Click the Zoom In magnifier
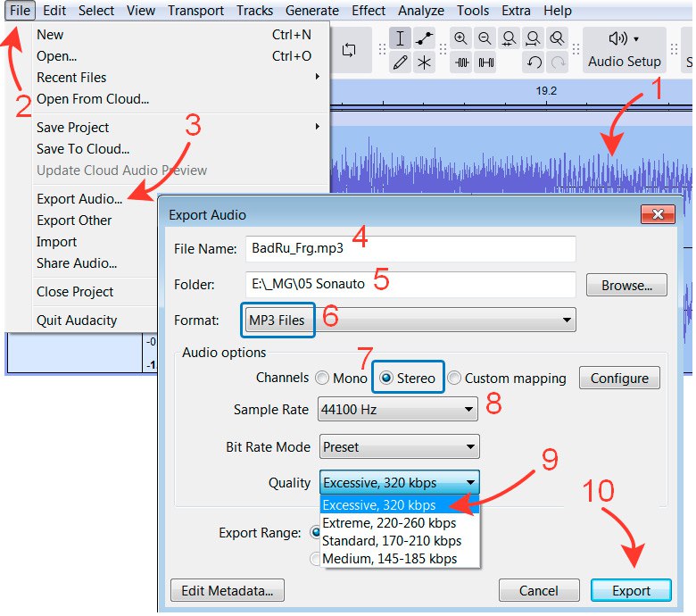 point(460,38)
